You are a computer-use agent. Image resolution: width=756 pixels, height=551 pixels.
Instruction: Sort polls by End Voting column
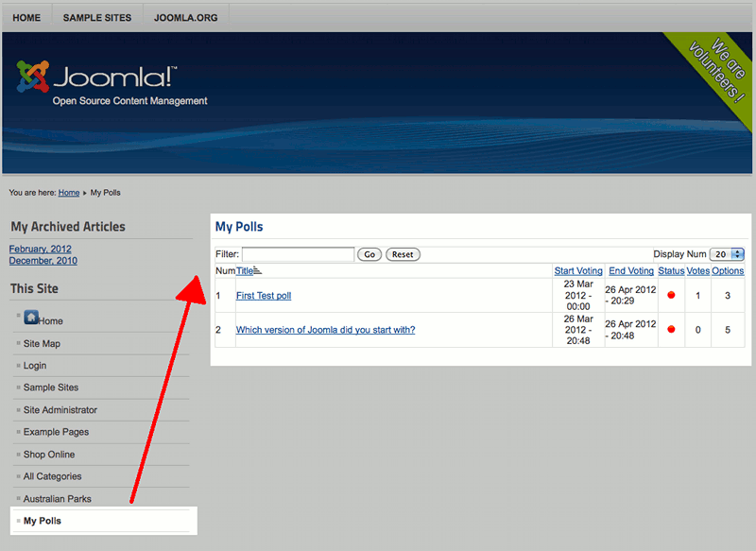(631, 271)
